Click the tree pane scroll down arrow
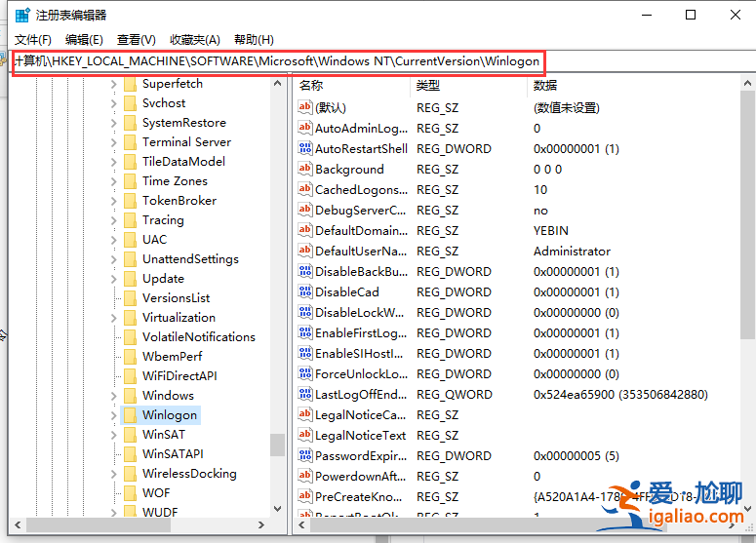 coord(277,508)
